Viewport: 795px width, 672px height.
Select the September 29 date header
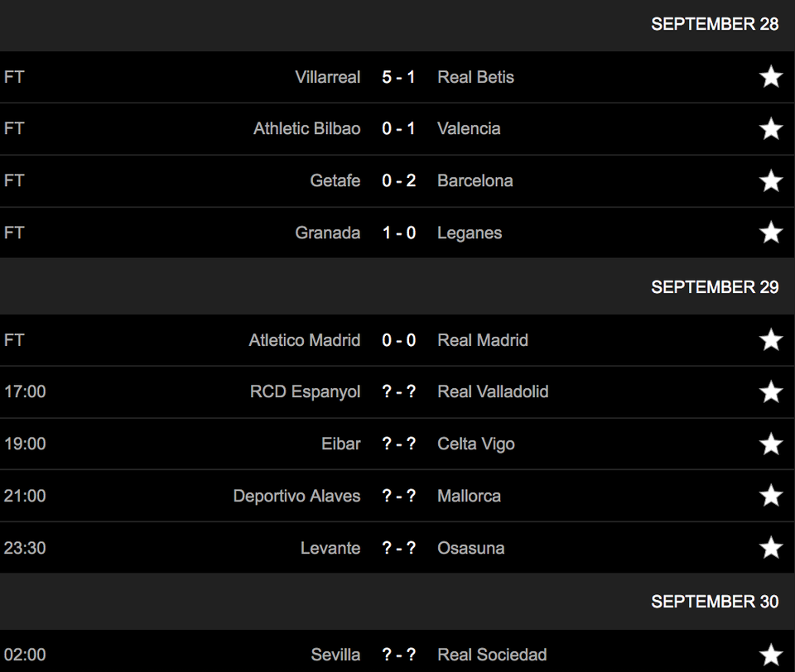click(x=715, y=287)
